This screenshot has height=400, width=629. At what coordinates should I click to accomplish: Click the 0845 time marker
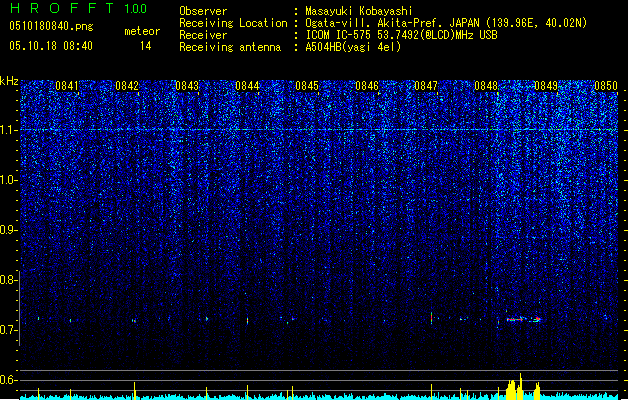(x=307, y=86)
